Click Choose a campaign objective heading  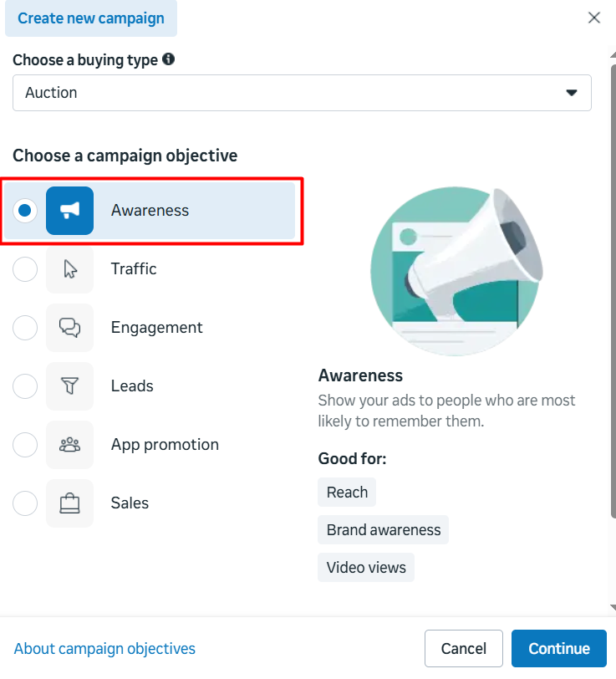click(x=125, y=156)
